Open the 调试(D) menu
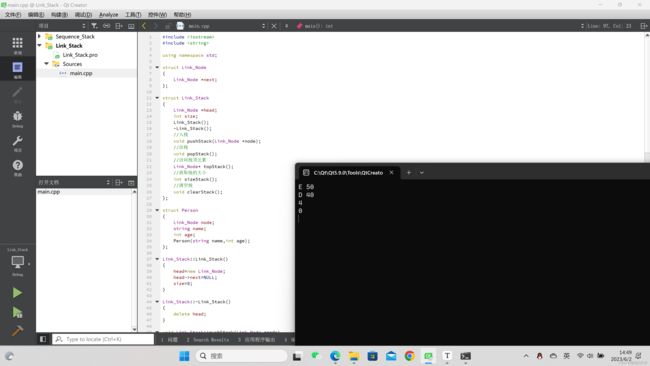Image resolution: width=650 pixels, height=366 pixels. point(83,15)
